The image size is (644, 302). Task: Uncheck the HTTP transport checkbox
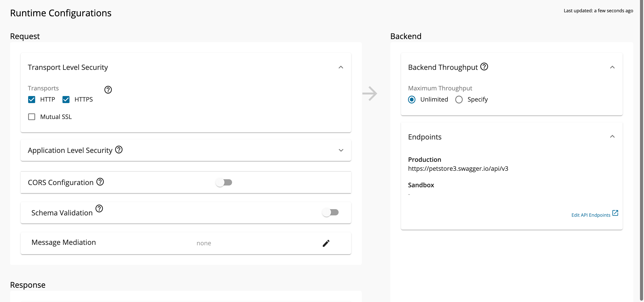(x=32, y=100)
